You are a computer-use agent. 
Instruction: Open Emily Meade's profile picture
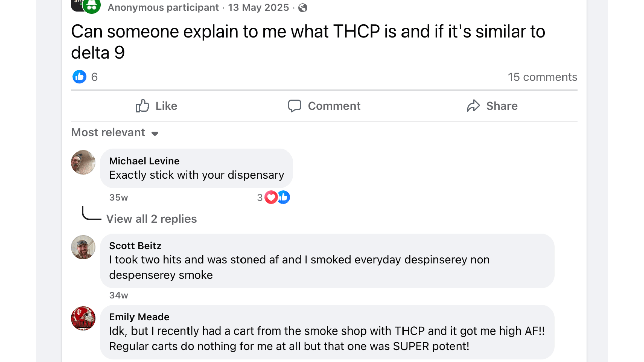(x=83, y=318)
